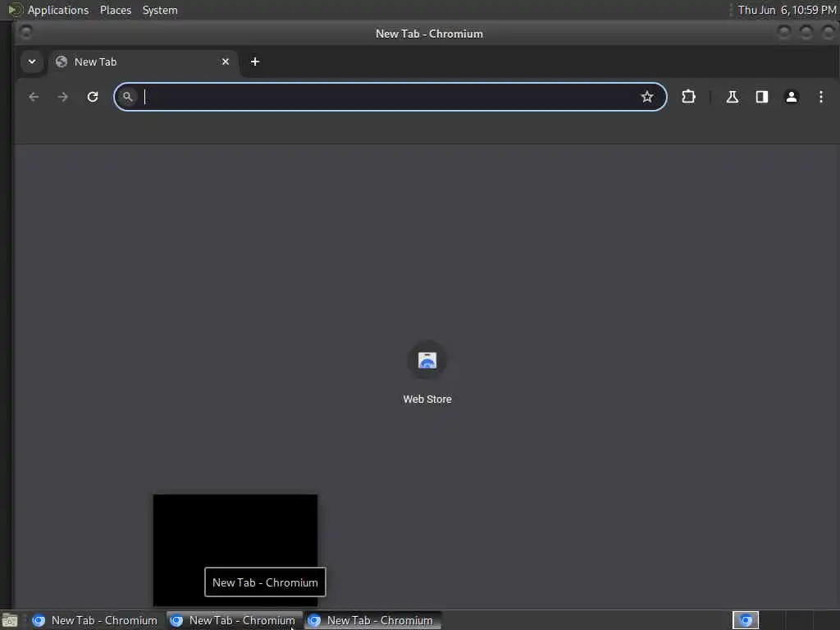Screen dimensions: 840x630
Task: Reload the current page
Action: (93, 97)
